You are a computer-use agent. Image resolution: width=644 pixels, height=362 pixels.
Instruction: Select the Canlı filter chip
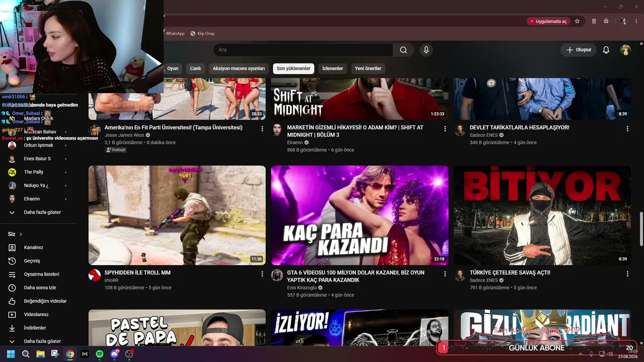[195, 68]
